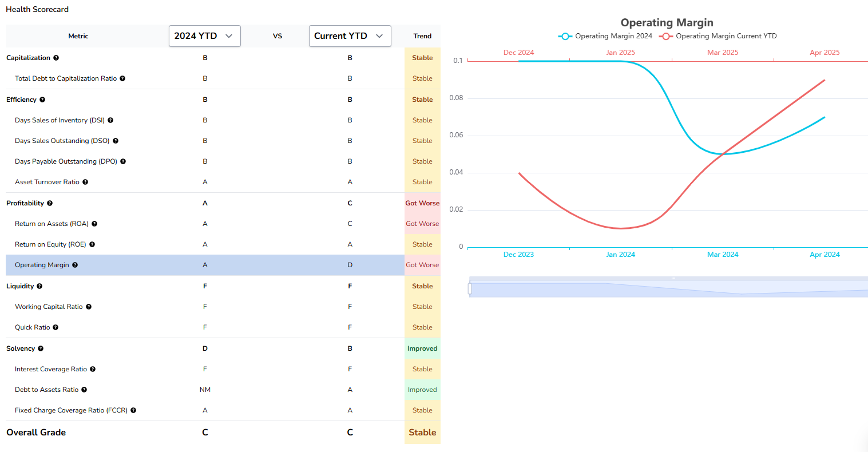Click the Trend column header
The height and width of the screenshot is (452, 868).
tap(422, 36)
